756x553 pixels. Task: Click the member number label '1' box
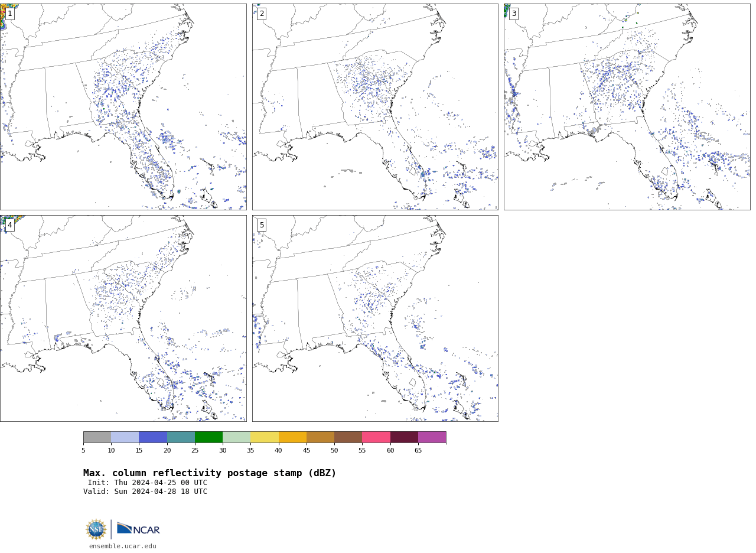9,14
